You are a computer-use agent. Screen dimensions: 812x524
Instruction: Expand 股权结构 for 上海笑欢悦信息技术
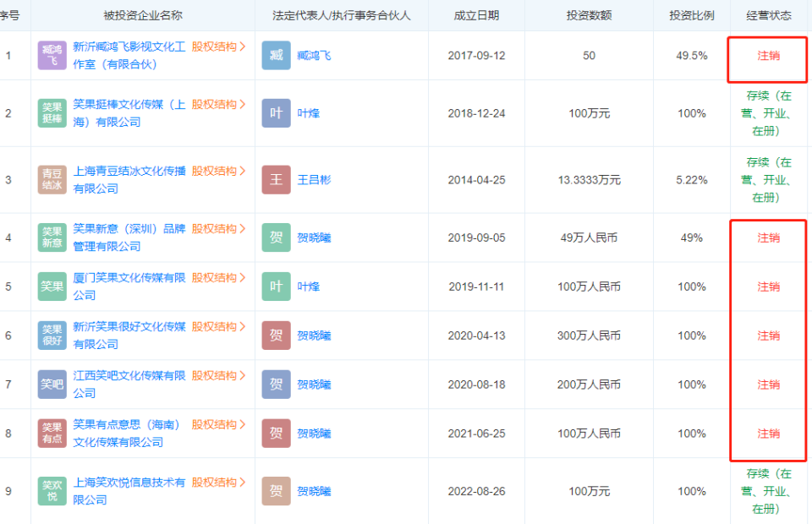pos(218,483)
